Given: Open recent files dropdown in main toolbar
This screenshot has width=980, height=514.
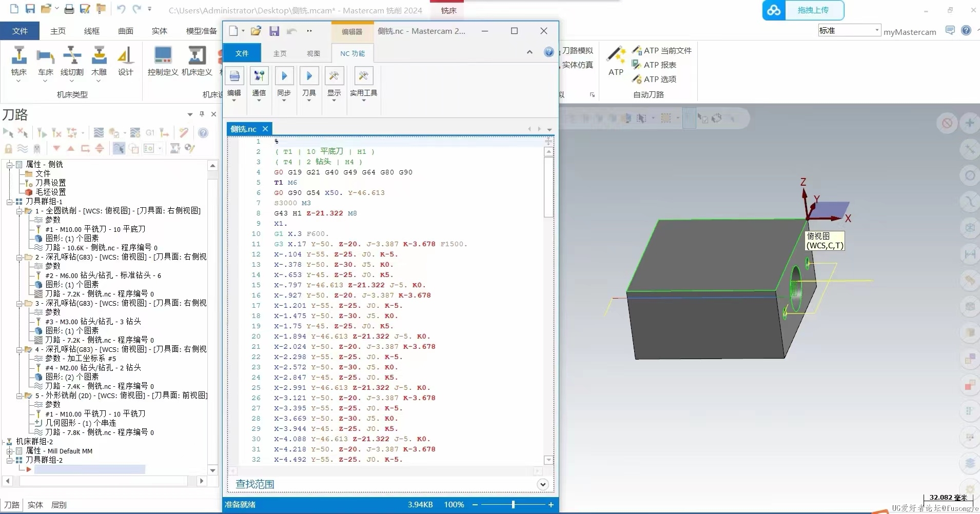Looking at the screenshot, I should pyautogui.click(x=57, y=9).
